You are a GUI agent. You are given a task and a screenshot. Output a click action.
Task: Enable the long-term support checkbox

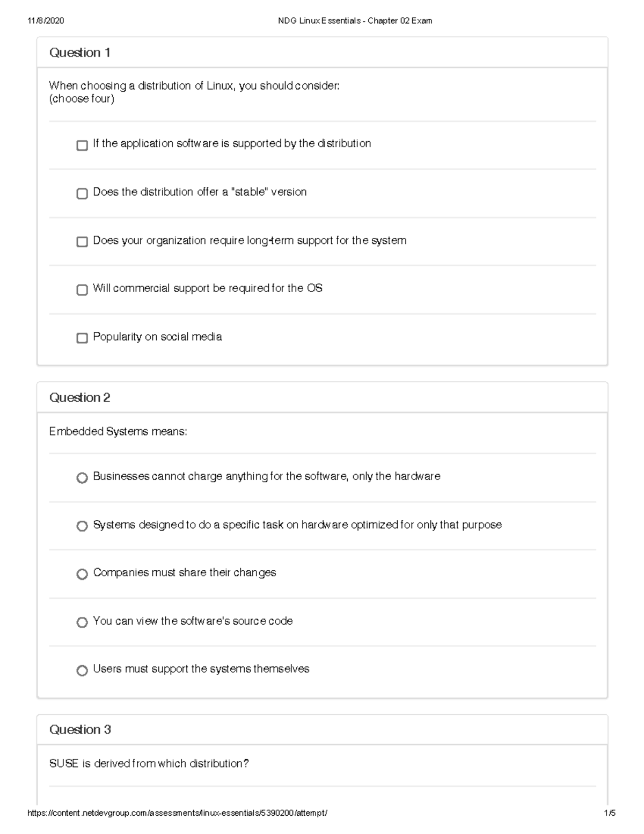tap(82, 242)
